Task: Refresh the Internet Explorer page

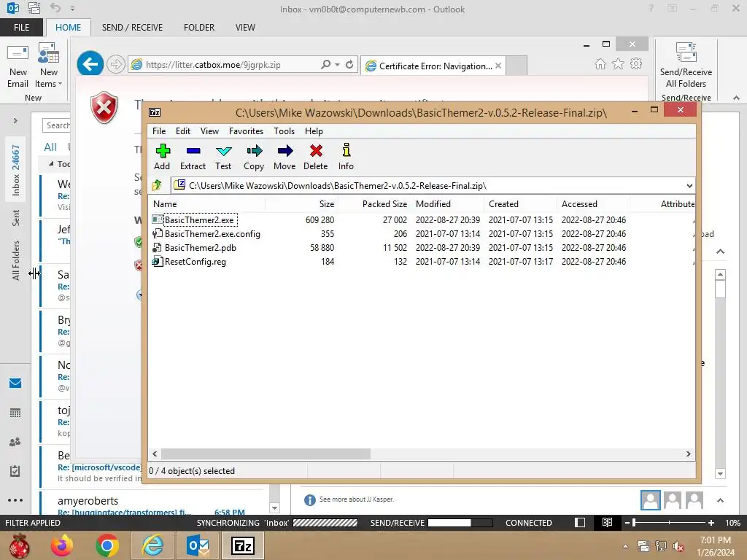Action: point(349,64)
